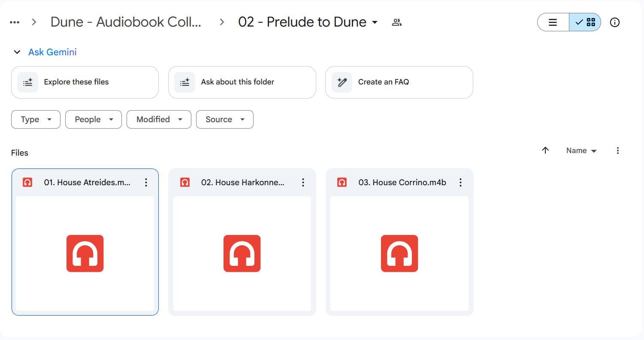Open the Files section more-options menu
Viewport: 644px width, 340px height.
[617, 150]
